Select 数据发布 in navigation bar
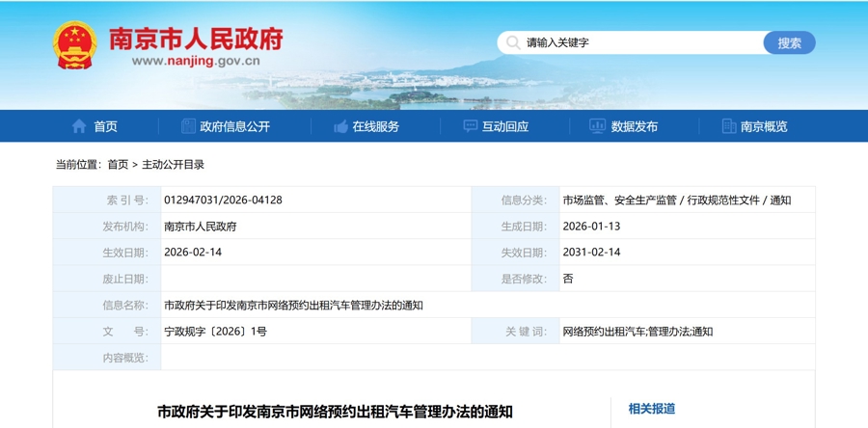 coord(634,126)
